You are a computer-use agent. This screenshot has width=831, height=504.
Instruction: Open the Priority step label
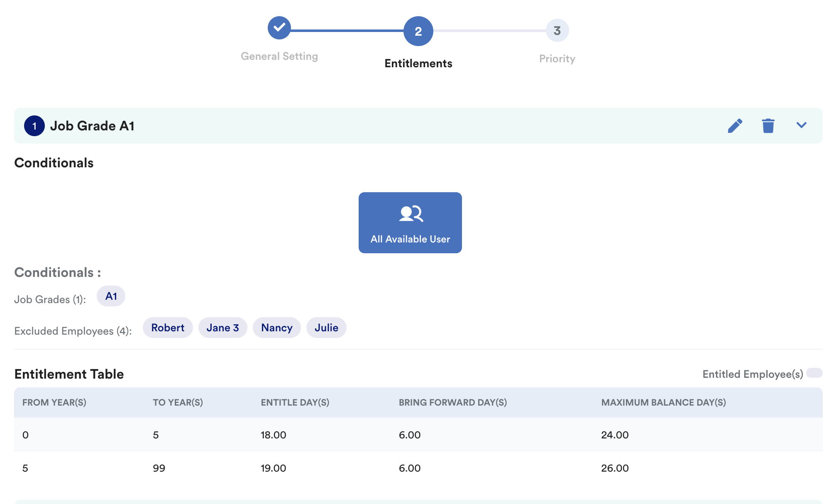557,59
